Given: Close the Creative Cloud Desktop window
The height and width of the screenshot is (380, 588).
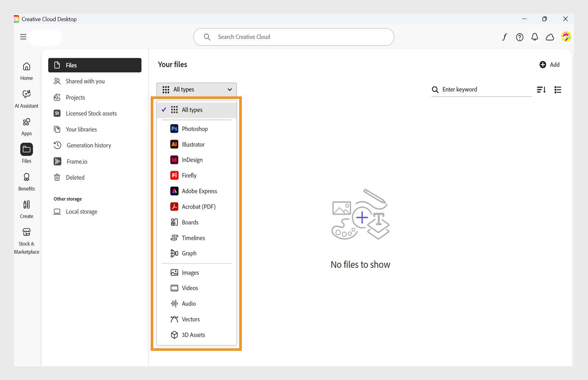Looking at the screenshot, I should click(x=565, y=19).
